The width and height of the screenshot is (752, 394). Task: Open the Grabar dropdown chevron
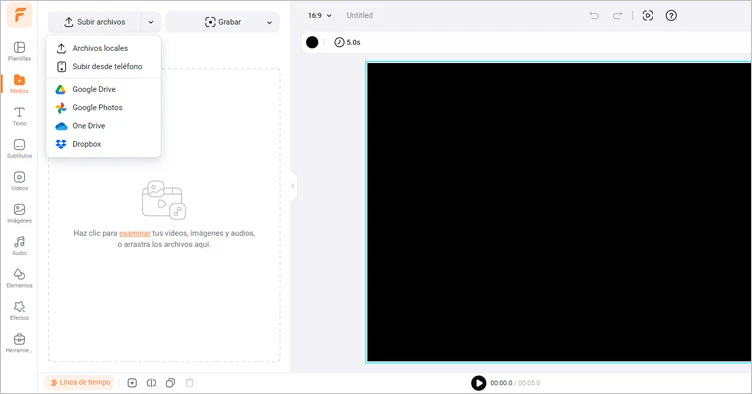269,22
